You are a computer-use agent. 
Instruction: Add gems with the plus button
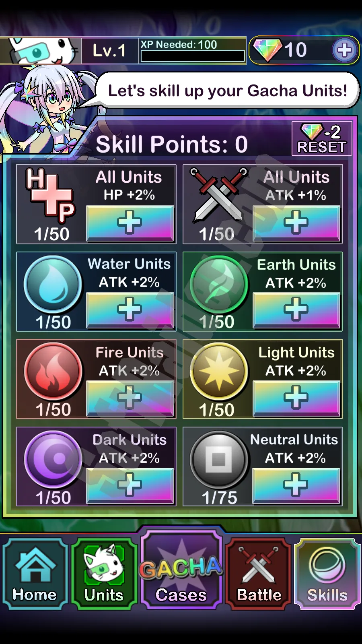pyautogui.click(x=344, y=50)
